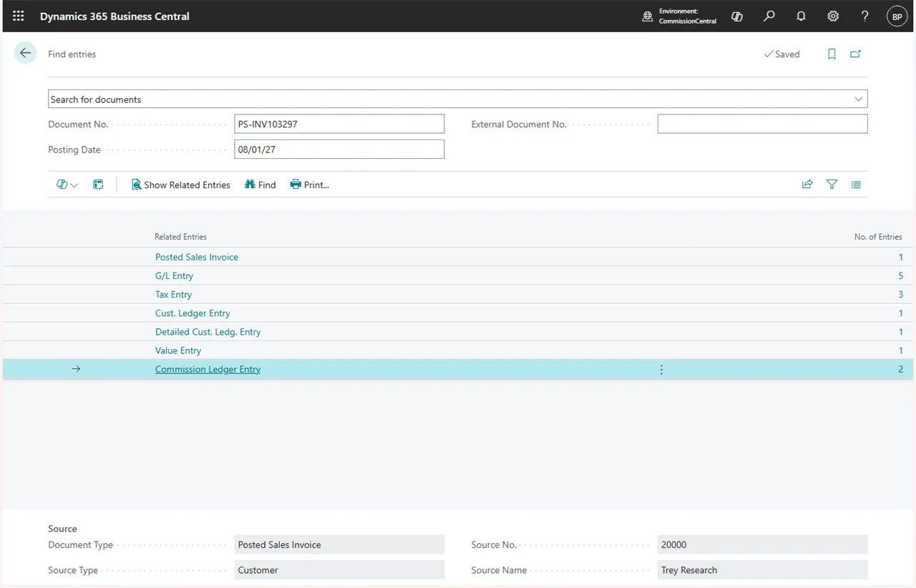Click the Share icon in action bar
The height and width of the screenshot is (588, 916).
(x=807, y=185)
